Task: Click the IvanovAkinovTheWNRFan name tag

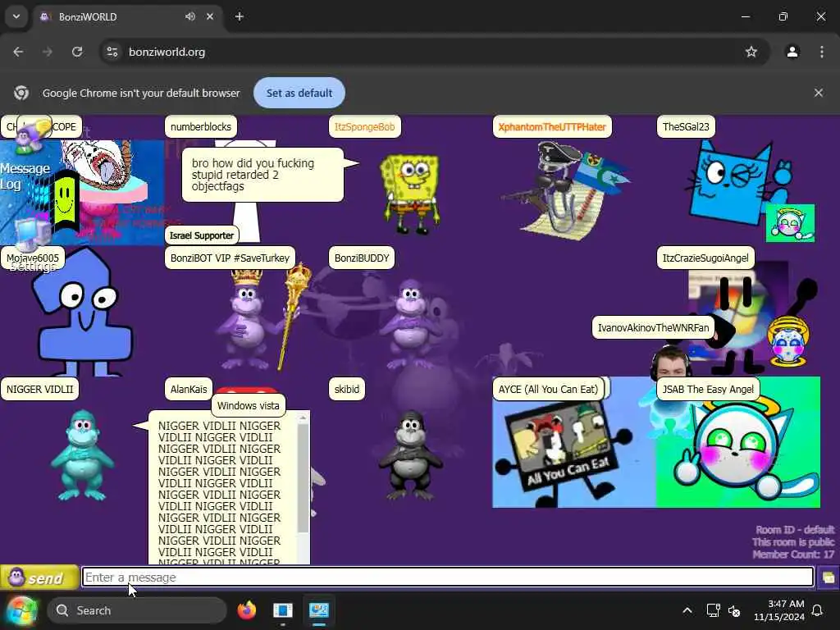Action: pos(653,327)
